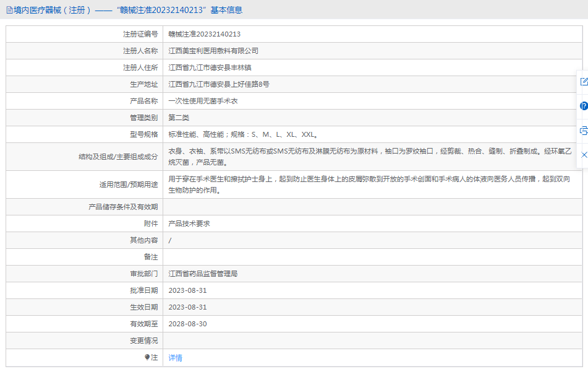The image size is (588, 369).
Task: Click the 备注 label
Action: 151,257
